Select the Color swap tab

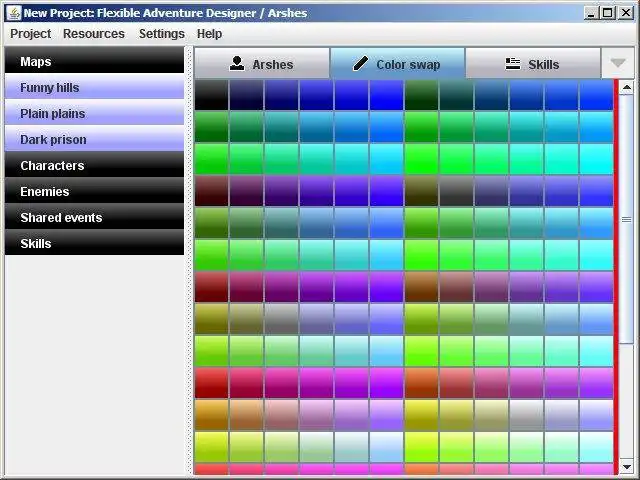click(398, 64)
